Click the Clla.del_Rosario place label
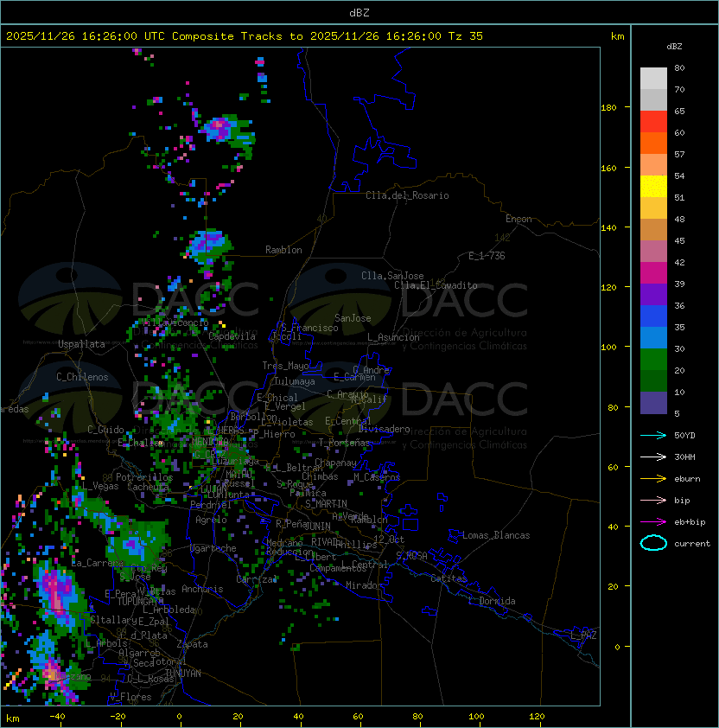The image size is (719, 728). pyautogui.click(x=407, y=195)
